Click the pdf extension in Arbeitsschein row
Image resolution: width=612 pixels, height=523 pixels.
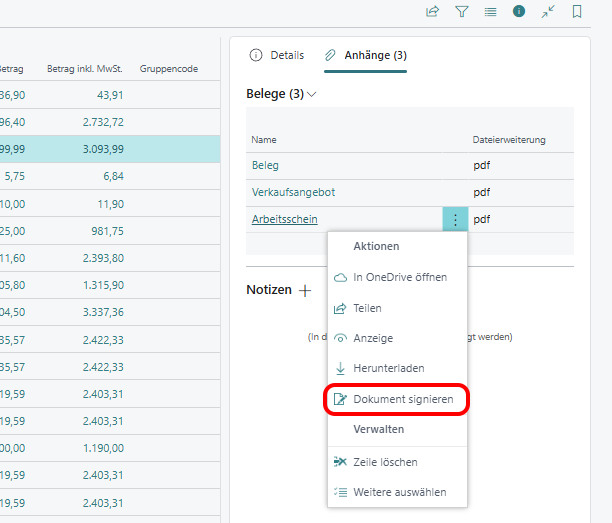482,219
